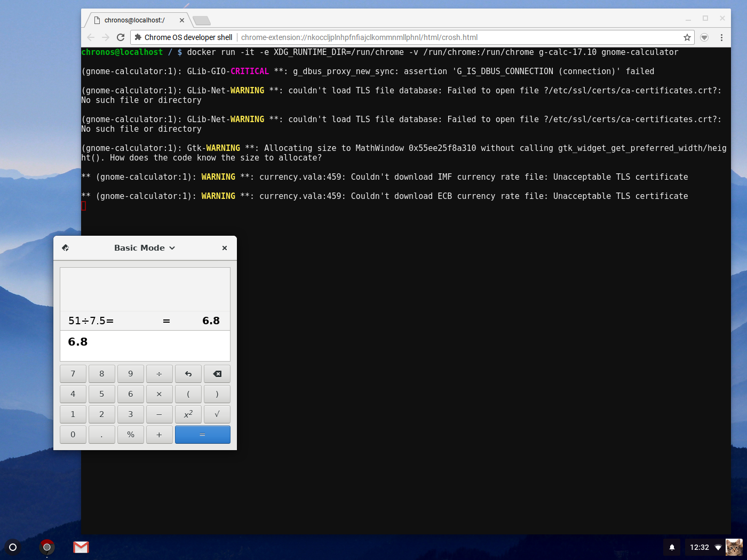Open a new browser tab
Screen dimensions: 747x560
coord(202,21)
